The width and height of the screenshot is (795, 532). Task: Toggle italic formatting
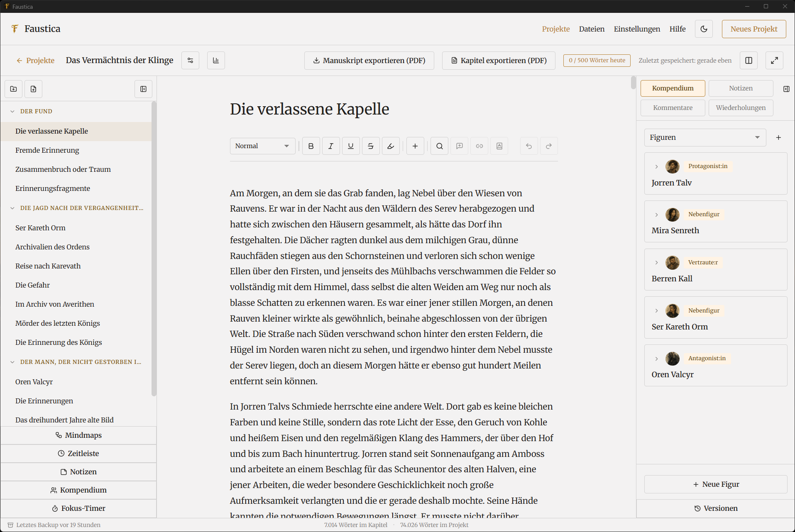coord(331,146)
